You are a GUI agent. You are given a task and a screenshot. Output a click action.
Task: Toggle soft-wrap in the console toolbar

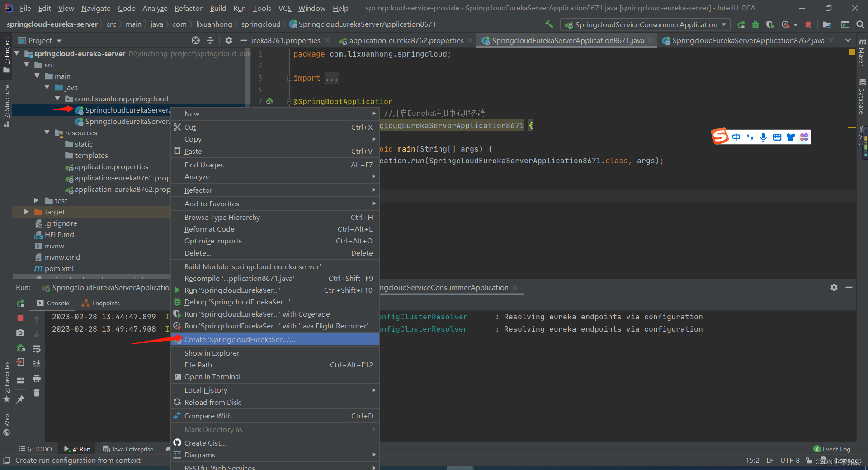(37, 349)
